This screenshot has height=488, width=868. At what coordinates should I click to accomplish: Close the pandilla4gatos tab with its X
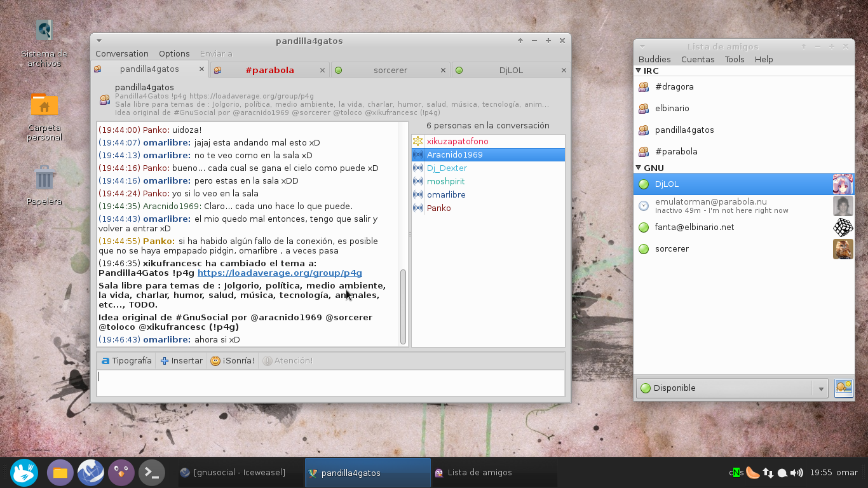(201, 69)
